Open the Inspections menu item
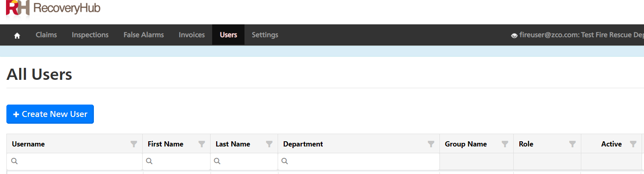The image size is (644, 174). pos(90,35)
